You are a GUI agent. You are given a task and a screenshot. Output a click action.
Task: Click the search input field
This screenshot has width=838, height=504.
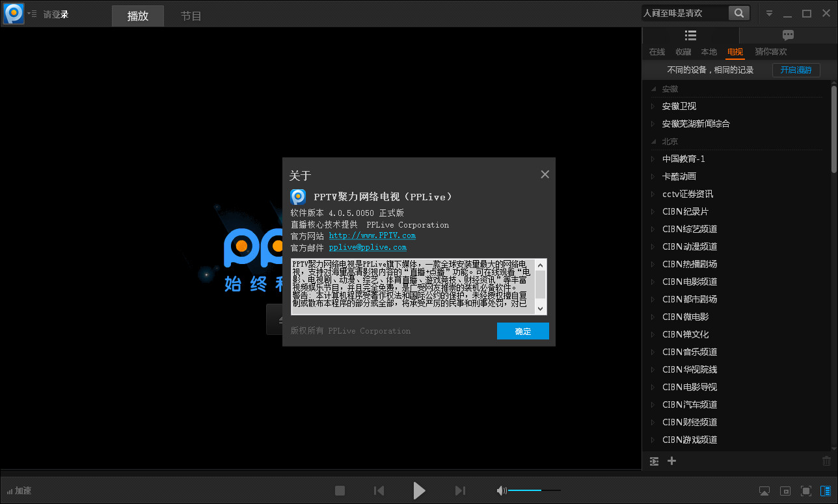coord(684,13)
